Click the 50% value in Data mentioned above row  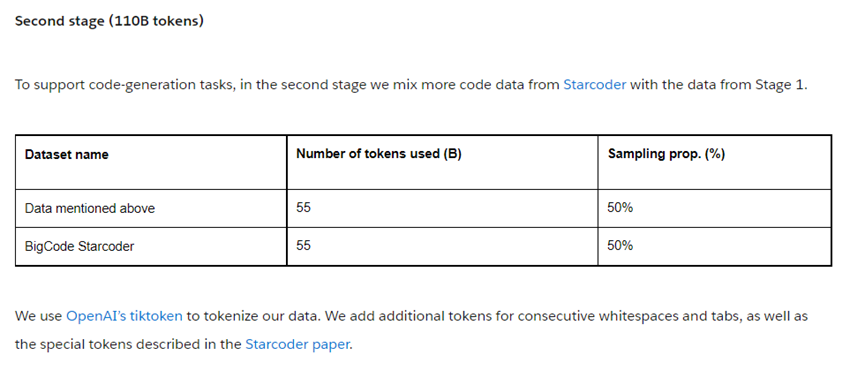click(620, 207)
